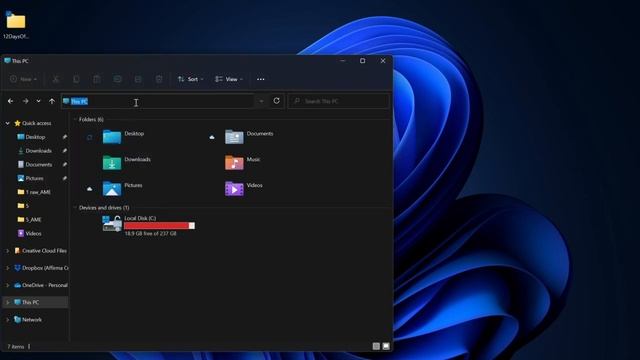Viewport: 640px width, 360px height.
Task: Open the New item dropdown
Action: 24,79
